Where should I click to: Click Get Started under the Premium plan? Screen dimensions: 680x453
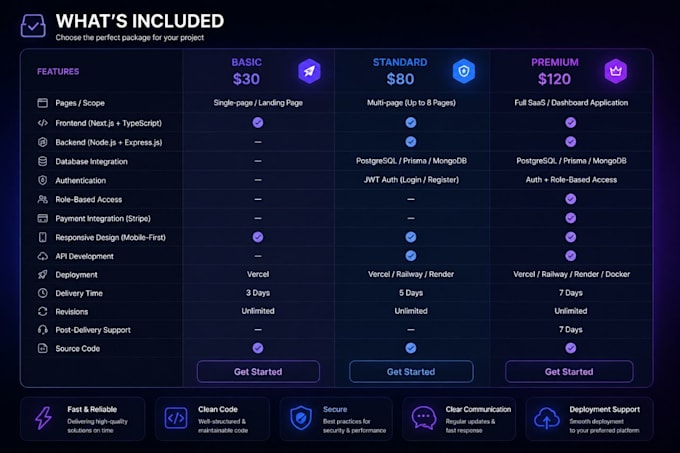[569, 372]
